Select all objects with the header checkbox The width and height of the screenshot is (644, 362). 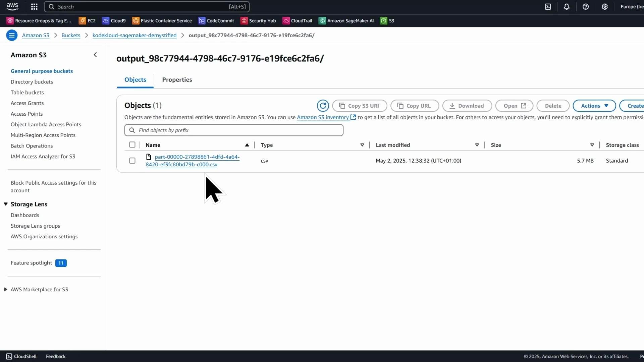coord(132,145)
